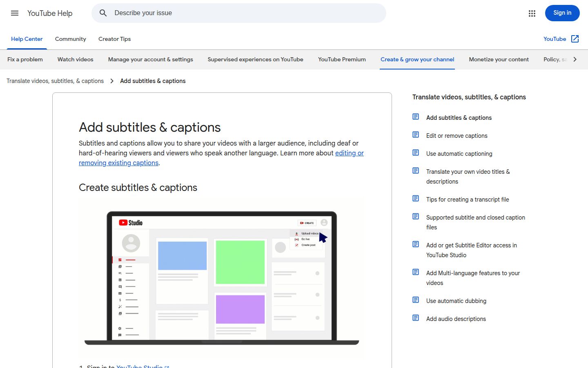Open the hamburger main menu

15,13
